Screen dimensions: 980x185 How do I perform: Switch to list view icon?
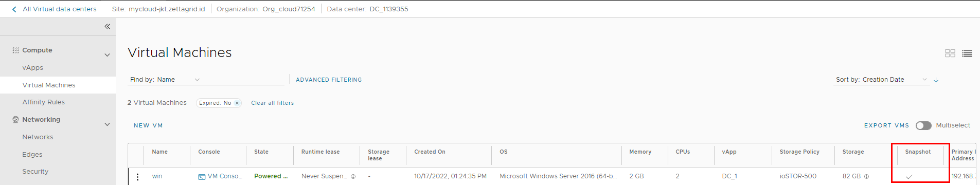(967, 53)
